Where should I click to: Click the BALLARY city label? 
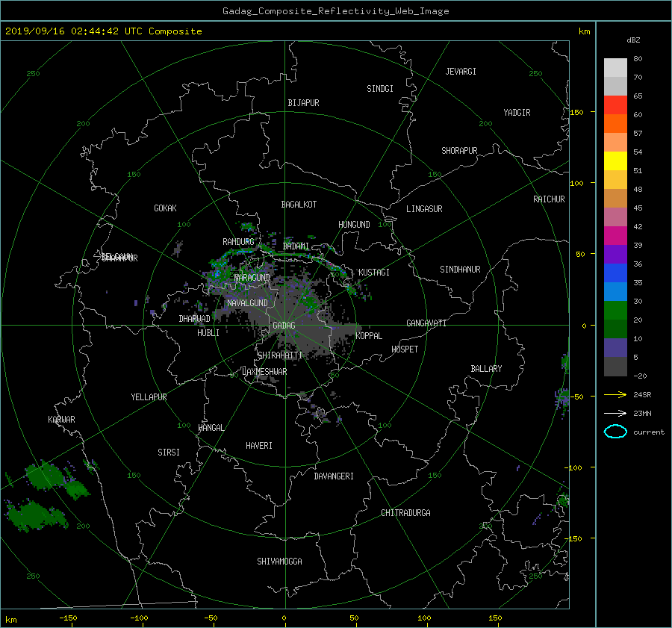(486, 369)
